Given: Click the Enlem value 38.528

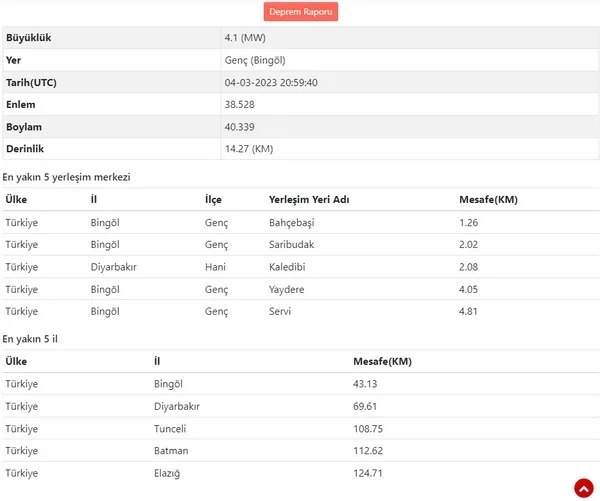Looking at the screenshot, I should 243,104.
